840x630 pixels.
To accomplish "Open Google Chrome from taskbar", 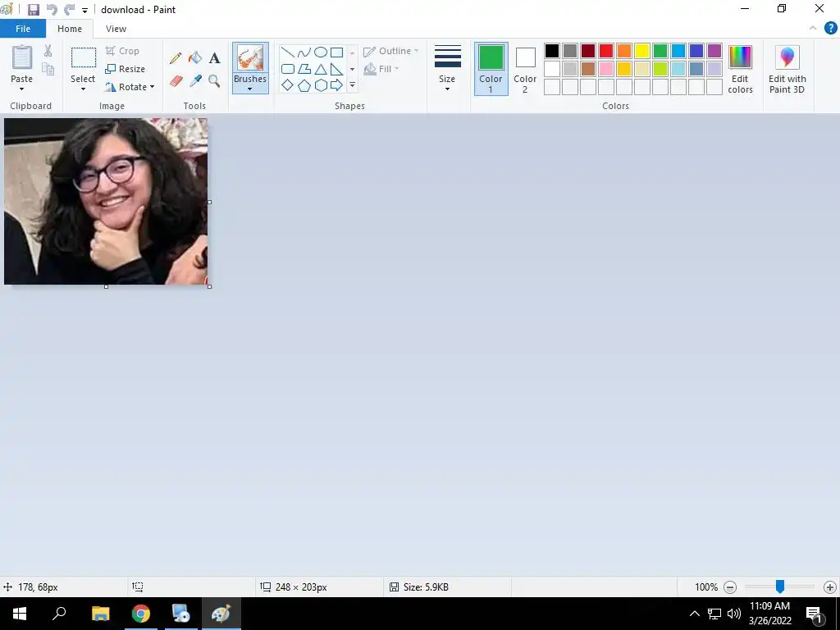I will click(141, 614).
